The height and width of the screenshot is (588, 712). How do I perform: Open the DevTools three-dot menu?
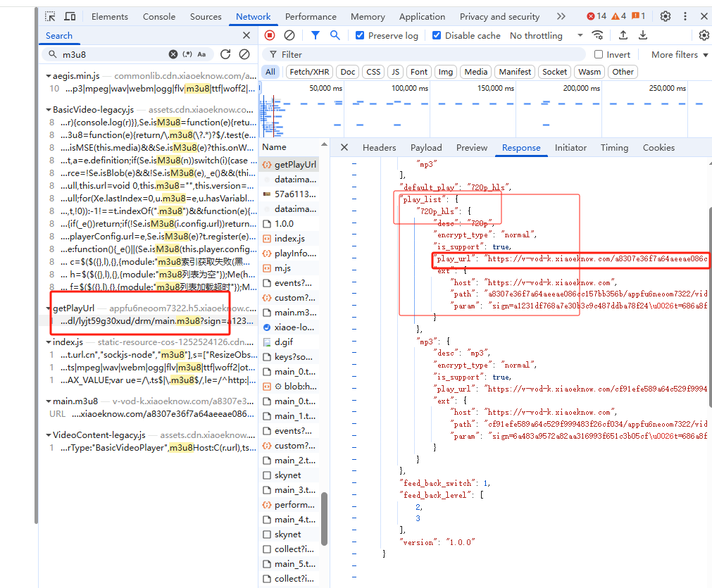[x=685, y=16]
